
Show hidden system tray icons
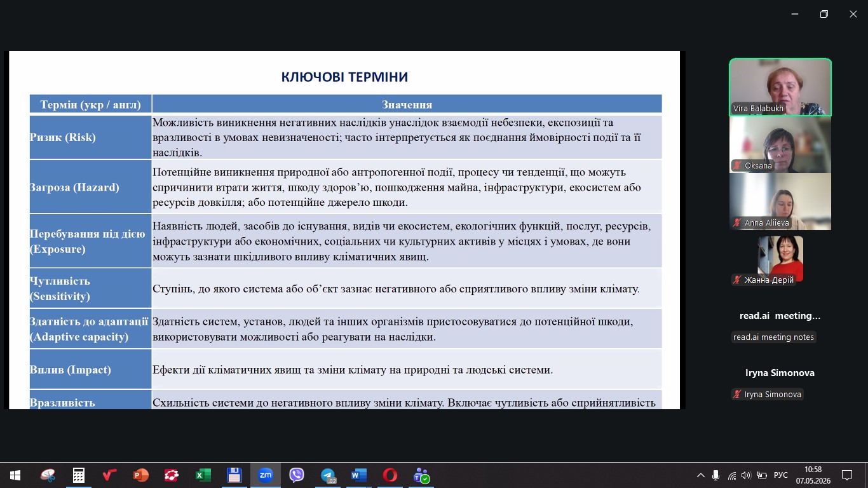coord(701,475)
